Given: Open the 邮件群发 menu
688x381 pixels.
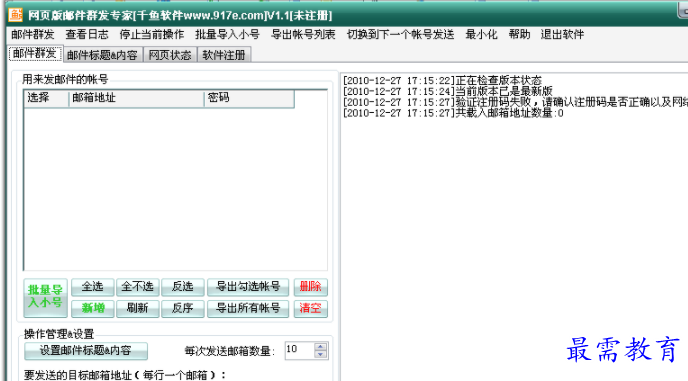Looking at the screenshot, I should point(33,35).
